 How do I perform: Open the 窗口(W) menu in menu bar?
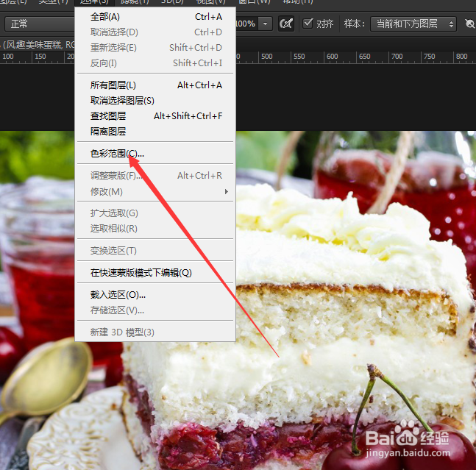point(254,1)
